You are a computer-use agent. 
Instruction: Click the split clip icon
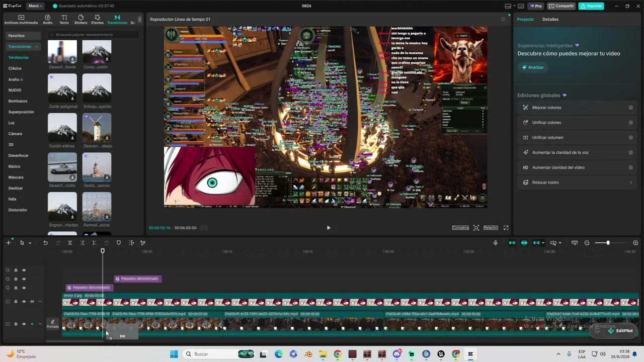point(70,243)
